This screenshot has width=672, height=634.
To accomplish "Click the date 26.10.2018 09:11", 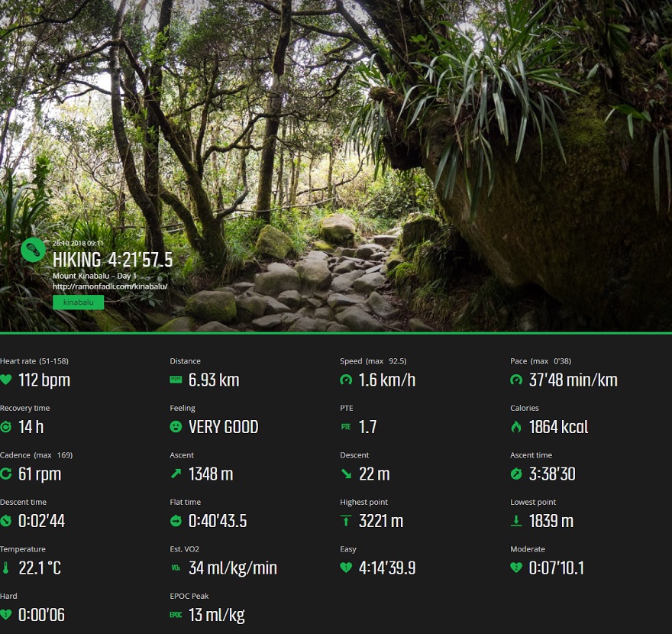I will point(78,243).
